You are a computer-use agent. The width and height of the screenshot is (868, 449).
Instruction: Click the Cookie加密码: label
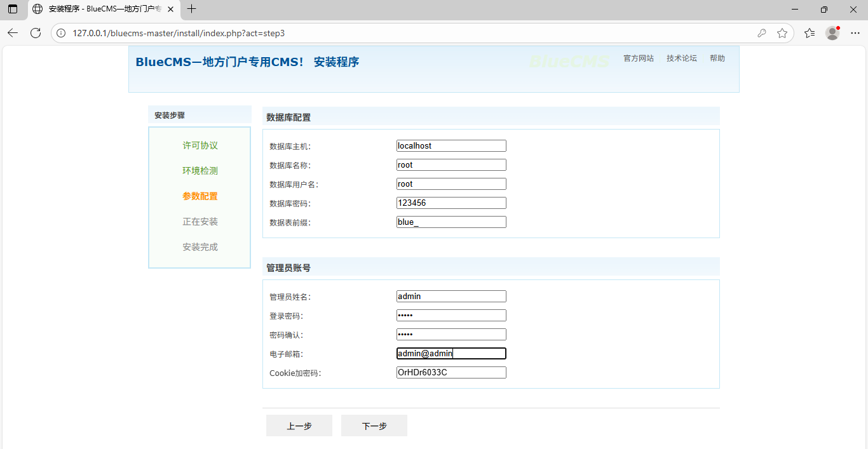pos(295,373)
